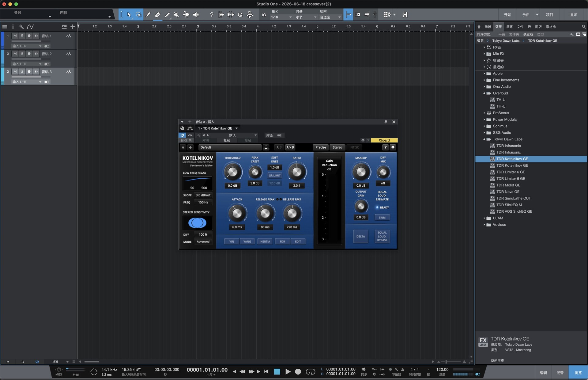The width and height of the screenshot is (588, 380).
Task: Click the 访问主页 link
Action: (x=497, y=361)
